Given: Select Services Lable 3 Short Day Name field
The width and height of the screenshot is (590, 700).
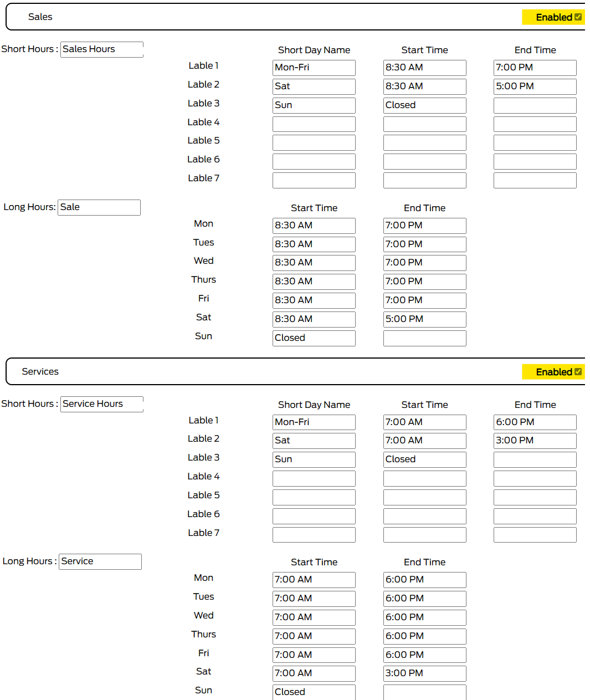Looking at the screenshot, I should [x=314, y=459].
